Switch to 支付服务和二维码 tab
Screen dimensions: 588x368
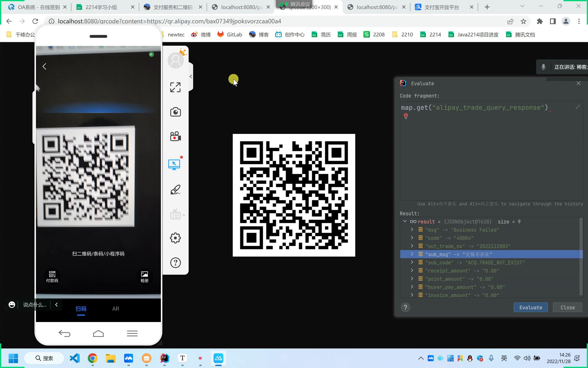pos(173,7)
